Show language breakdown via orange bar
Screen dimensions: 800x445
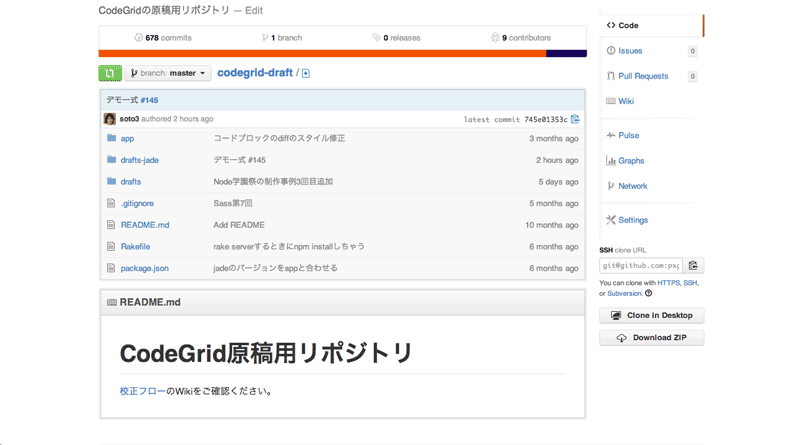(x=322, y=53)
